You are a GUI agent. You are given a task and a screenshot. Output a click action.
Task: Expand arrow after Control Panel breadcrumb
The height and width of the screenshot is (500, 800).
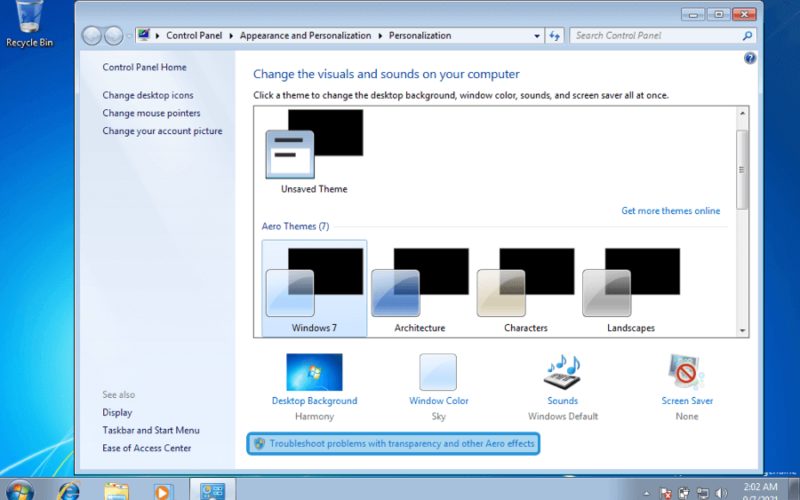[231, 36]
